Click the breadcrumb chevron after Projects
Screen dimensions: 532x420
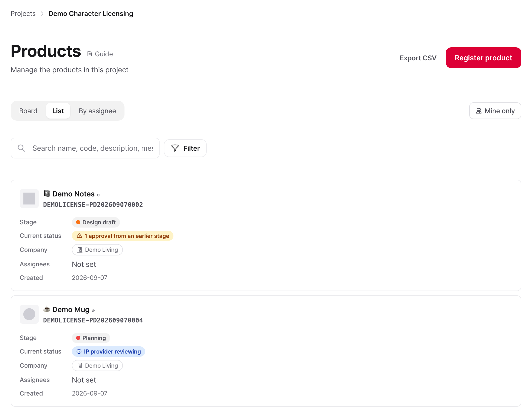[42, 14]
